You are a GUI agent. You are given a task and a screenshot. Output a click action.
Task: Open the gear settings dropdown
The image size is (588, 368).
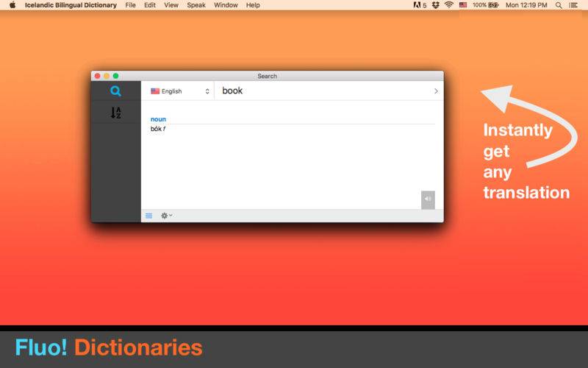point(167,216)
